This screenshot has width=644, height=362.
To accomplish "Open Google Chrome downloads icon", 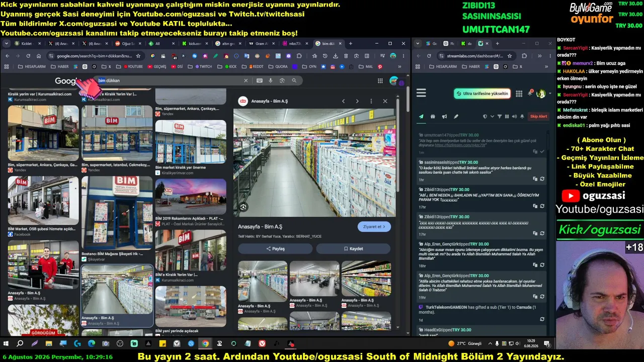I will (x=337, y=56).
